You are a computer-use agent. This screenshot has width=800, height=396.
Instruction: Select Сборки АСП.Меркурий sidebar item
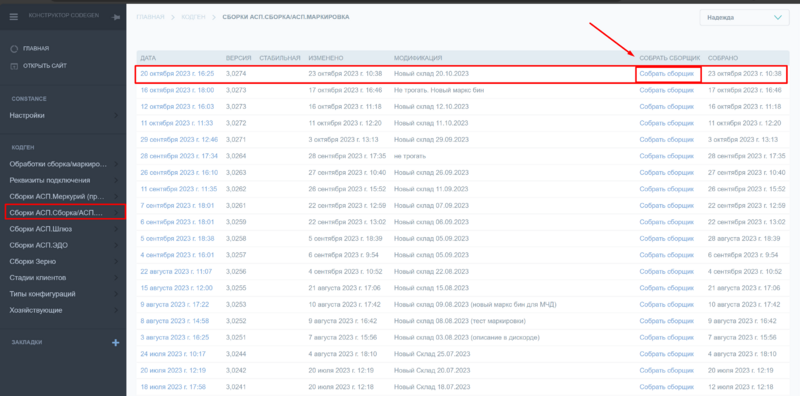(x=56, y=196)
